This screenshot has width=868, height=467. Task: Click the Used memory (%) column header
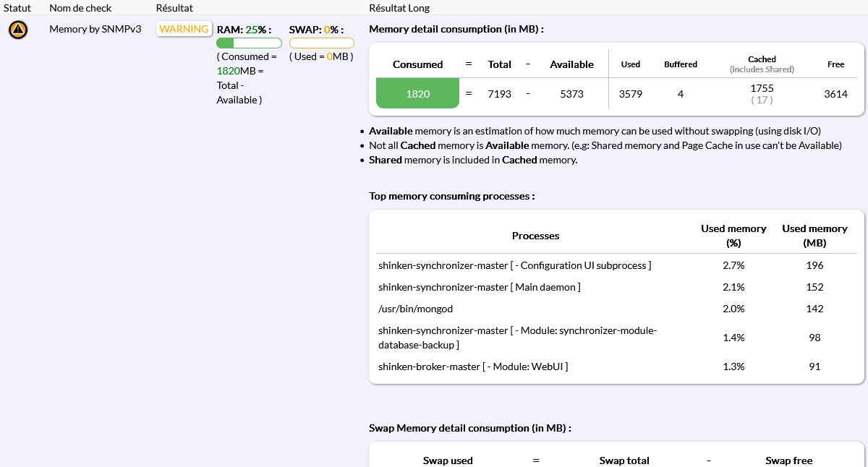pyautogui.click(x=733, y=236)
